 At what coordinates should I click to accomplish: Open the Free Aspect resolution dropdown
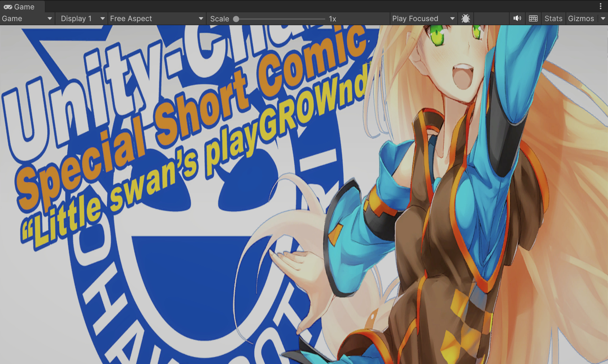click(x=156, y=19)
